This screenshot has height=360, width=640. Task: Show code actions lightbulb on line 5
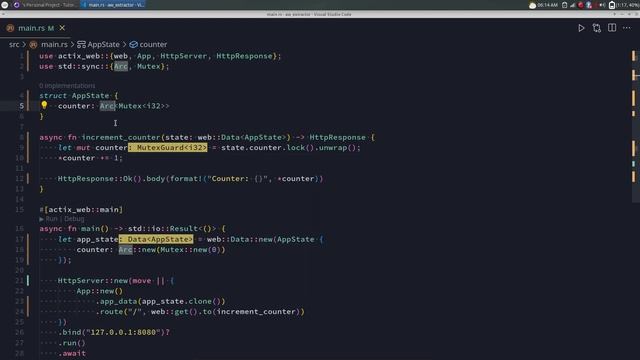point(44,105)
